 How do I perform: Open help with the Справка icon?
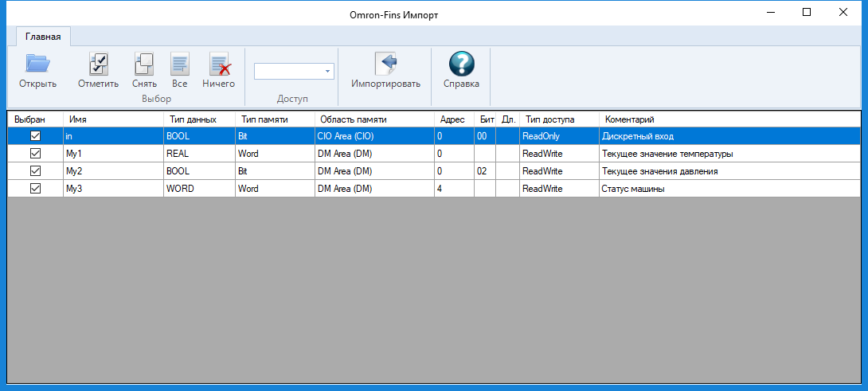[x=461, y=64]
